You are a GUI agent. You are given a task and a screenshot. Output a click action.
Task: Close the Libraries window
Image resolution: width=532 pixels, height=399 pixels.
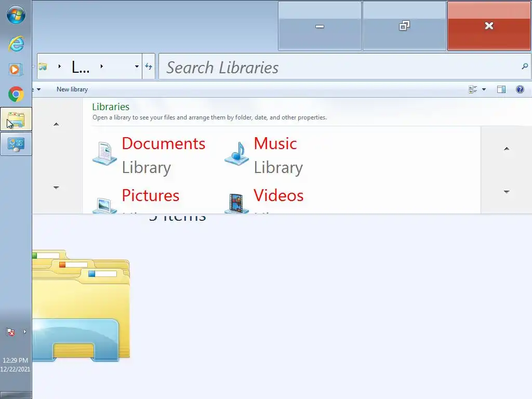[489, 26]
